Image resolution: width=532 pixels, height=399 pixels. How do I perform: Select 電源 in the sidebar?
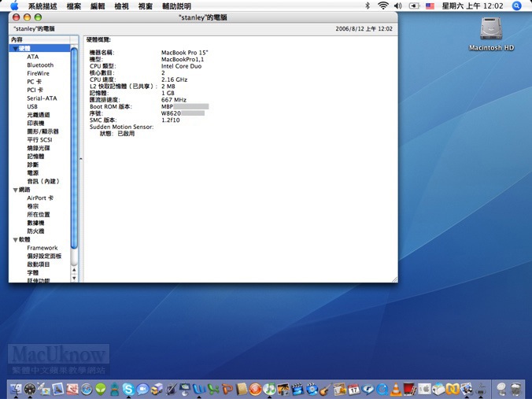[33, 173]
